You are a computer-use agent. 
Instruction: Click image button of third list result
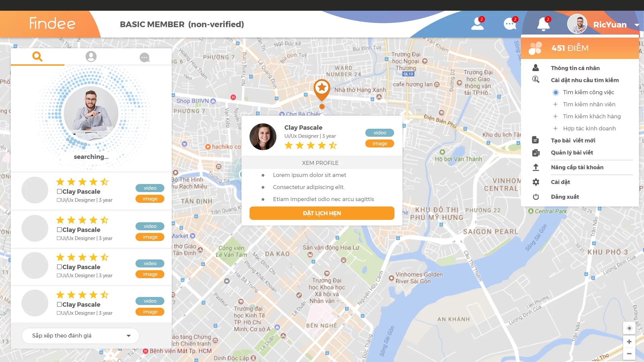click(150, 274)
